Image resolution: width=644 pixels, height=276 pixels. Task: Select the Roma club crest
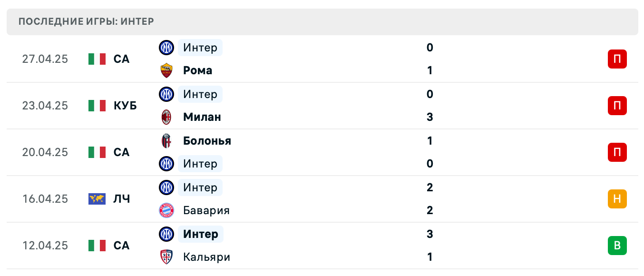[x=166, y=70]
